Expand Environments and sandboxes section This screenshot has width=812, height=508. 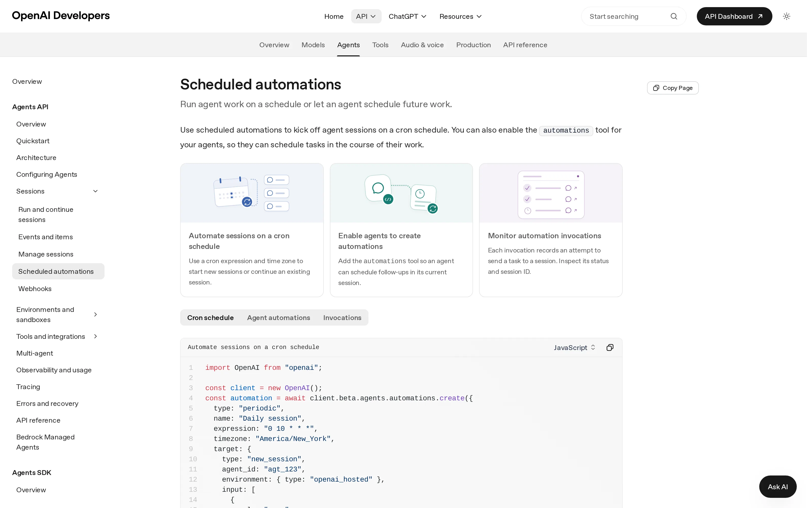pyautogui.click(x=95, y=314)
